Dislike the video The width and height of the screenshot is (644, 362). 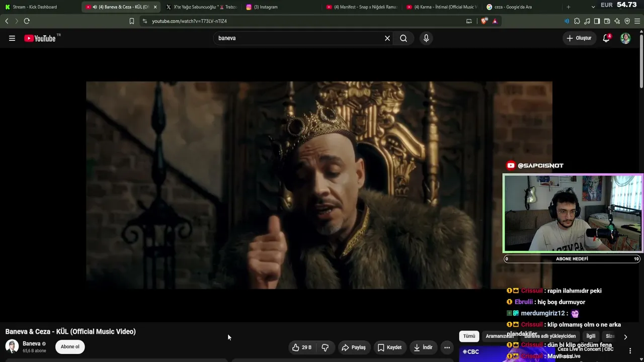coord(325,347)
